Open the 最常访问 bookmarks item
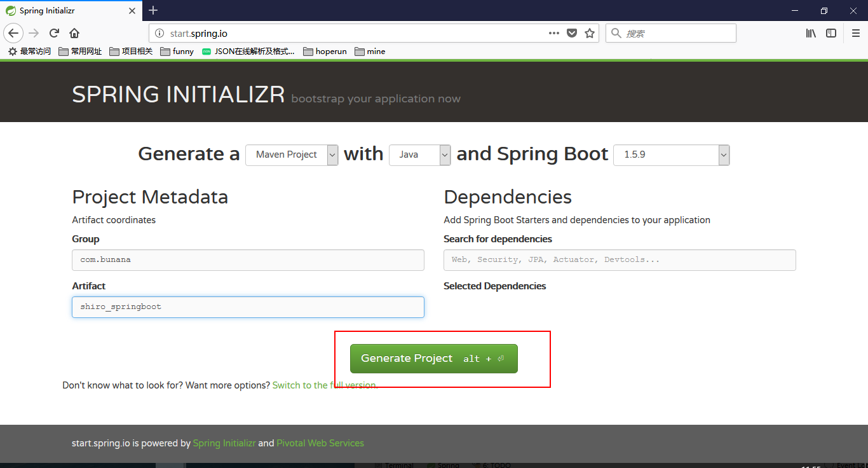Screen dimensions: 868x468 point(29,52)
